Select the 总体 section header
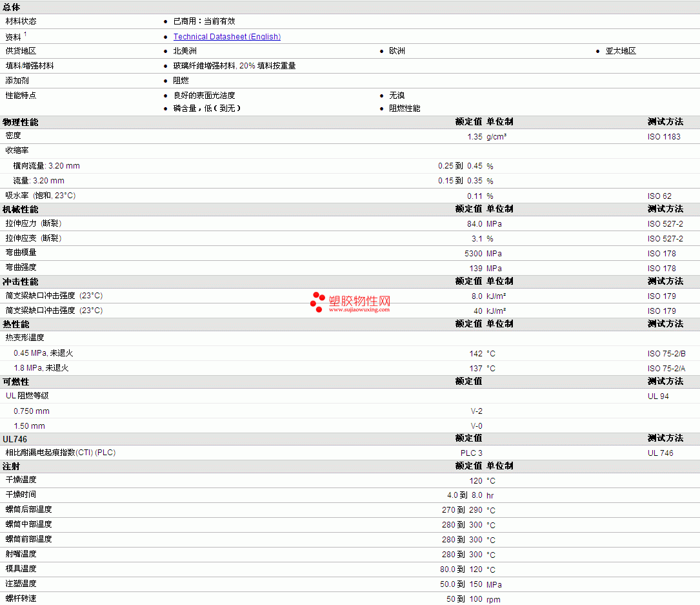This screenshot has width=700, height=605. click(x=12, y=7)
